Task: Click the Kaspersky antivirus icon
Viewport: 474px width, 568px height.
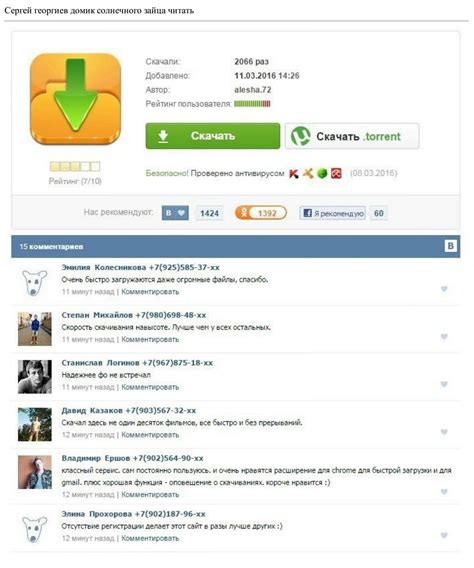Action: click(294, 174)
